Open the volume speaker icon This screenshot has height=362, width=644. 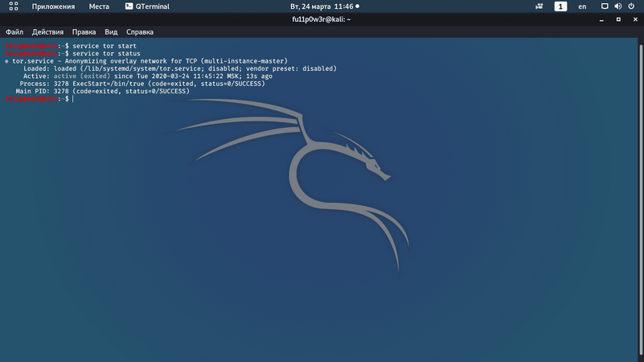point(617,6)
